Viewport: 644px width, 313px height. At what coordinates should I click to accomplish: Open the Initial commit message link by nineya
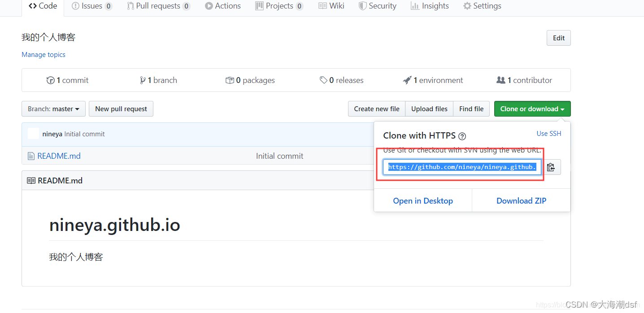click(x=84, y=134)
